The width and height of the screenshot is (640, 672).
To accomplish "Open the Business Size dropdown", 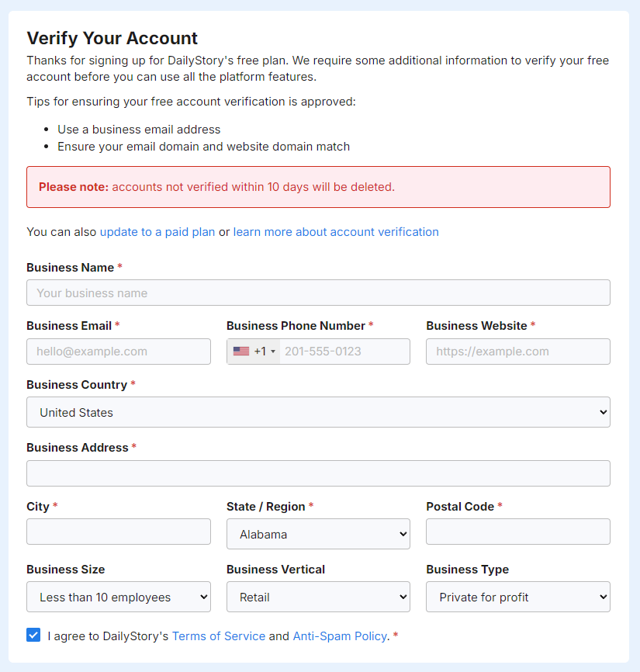I will click(x=119, y=597).
